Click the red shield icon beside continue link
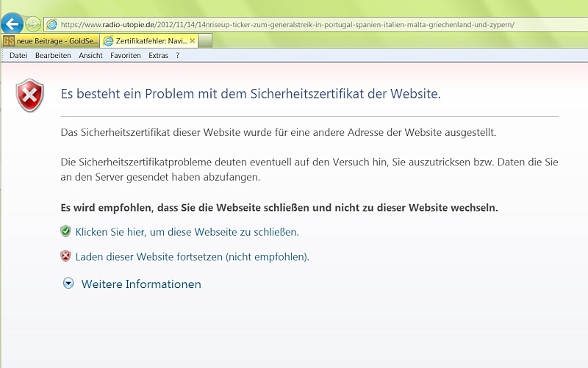Viewport: 588px width, 368px height. click(x=65, y=256)
